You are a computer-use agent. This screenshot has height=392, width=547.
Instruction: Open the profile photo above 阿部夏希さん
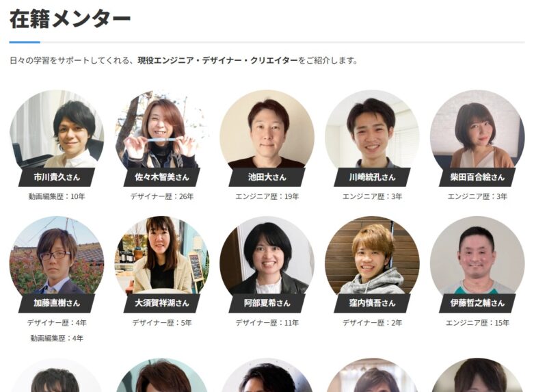[x=267, y=255]
